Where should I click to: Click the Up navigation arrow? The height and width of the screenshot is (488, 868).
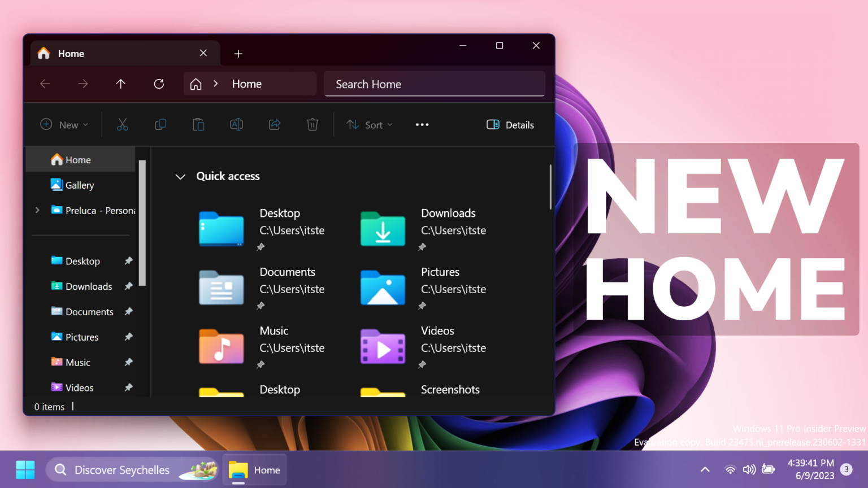pos(120,84)
